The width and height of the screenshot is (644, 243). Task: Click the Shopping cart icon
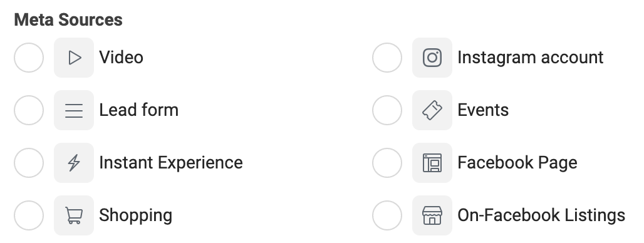point(74,215)
